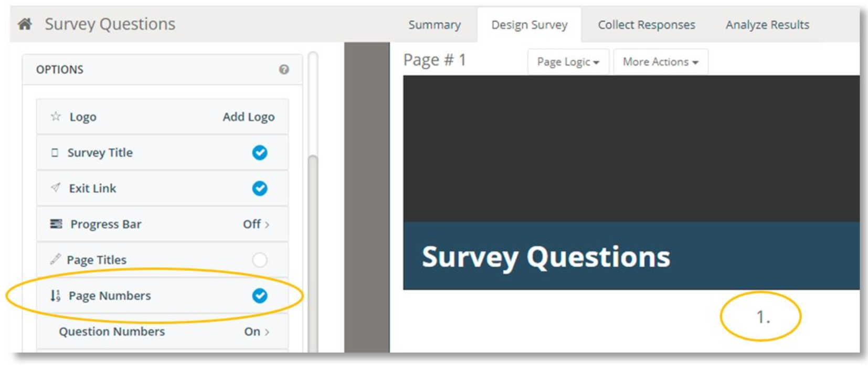Viewport: 868px width, 371px height.
Task: Click the home icon beside Survey Questions
Action: 25,24
